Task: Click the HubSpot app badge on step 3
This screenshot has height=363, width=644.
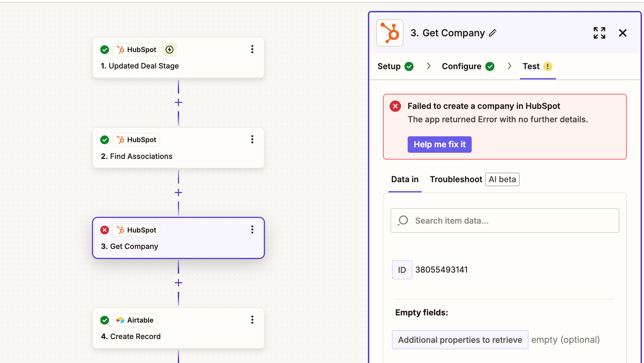Action: tap(136, 230)
